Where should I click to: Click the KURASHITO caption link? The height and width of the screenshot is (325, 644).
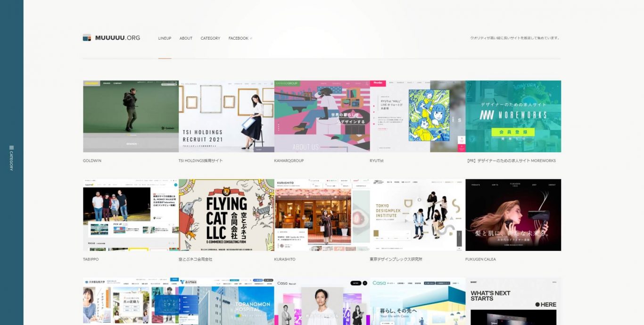click(285, 259)
